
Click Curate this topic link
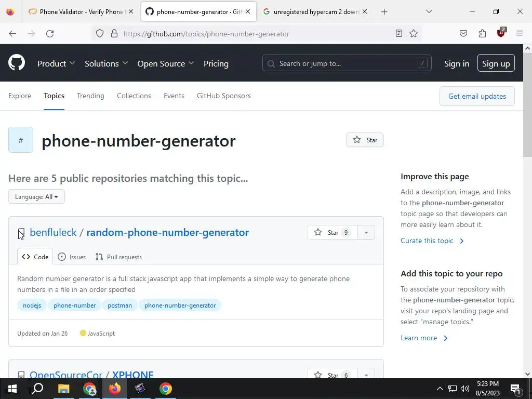click(x=432, y=241)
